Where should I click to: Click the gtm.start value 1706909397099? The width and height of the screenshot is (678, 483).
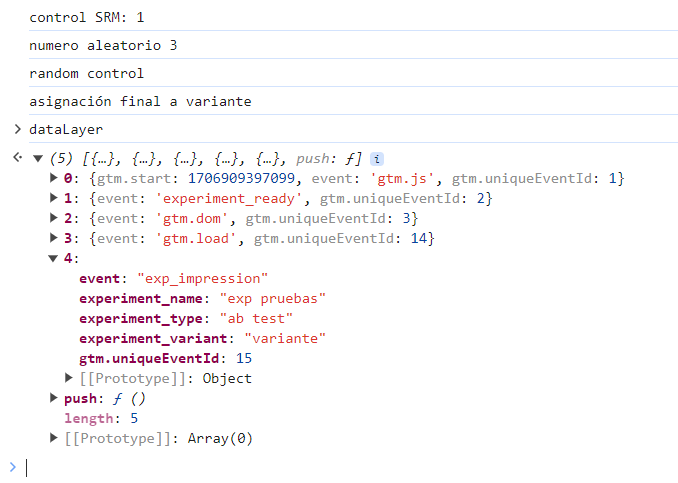(241, 178)
